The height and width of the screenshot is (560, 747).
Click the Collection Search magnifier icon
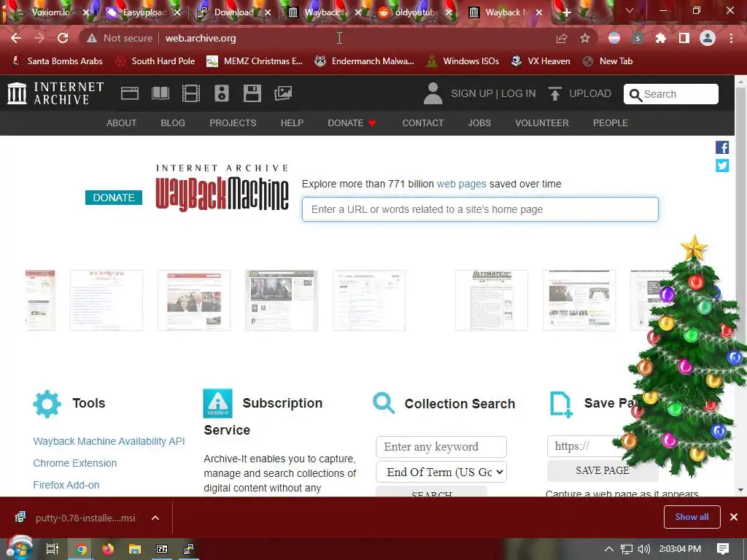tap(384, 403)
